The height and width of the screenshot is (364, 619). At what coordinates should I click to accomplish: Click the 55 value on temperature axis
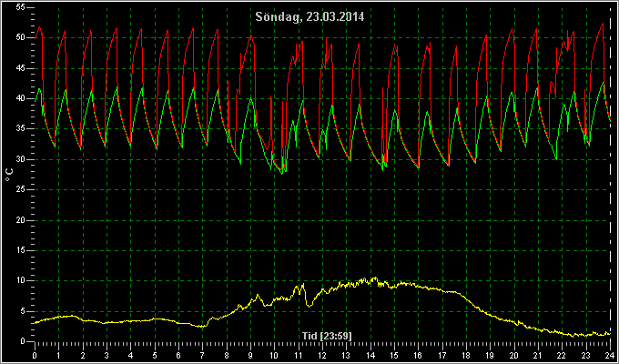pyautogui.click(x=21, y=7)
